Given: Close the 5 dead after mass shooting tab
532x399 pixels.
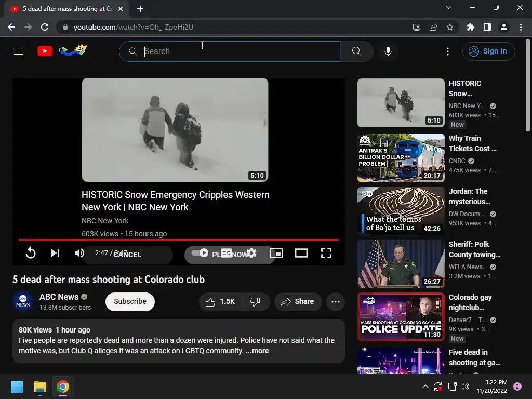Looking at the screenshot, I should (121, 9).
